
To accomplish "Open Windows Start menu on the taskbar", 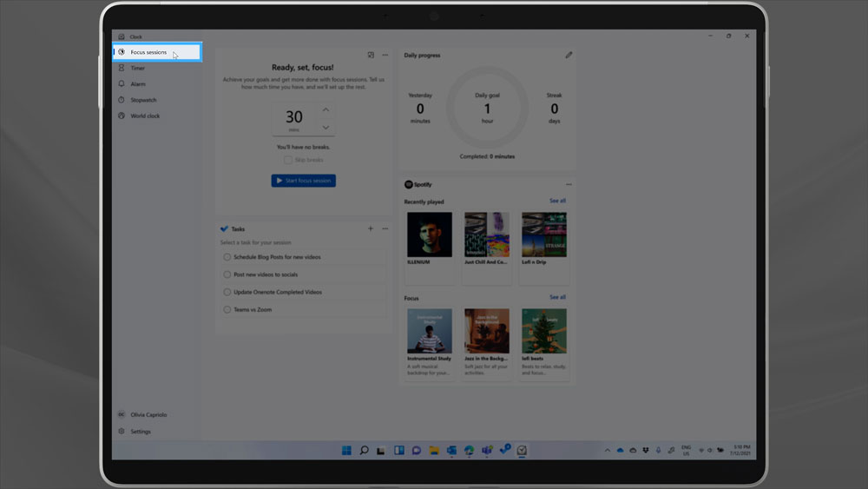I will (x=347, y=451).
